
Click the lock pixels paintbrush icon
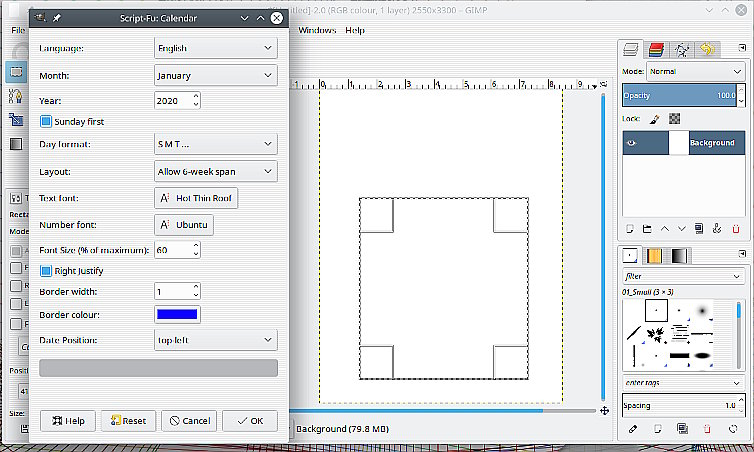655,118
